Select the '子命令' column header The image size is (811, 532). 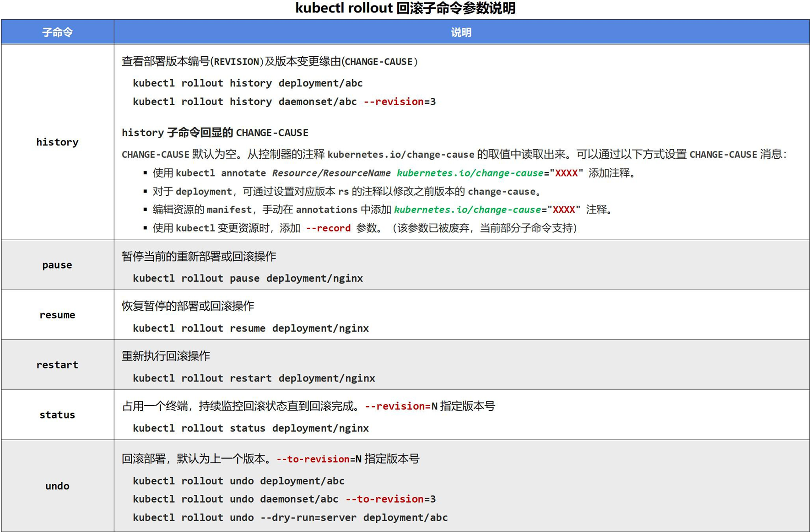pyautogui.click(x=58, y=32)
